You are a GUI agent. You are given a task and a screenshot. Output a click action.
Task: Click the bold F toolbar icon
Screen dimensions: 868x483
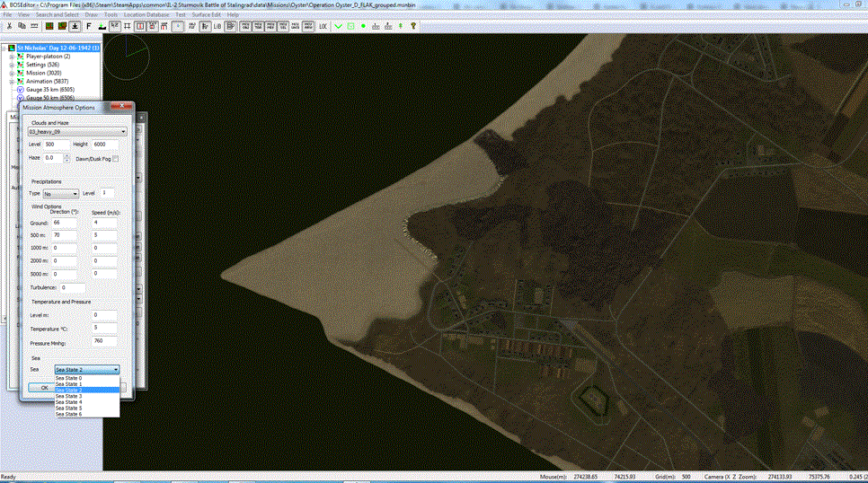(x=89, y=26)
